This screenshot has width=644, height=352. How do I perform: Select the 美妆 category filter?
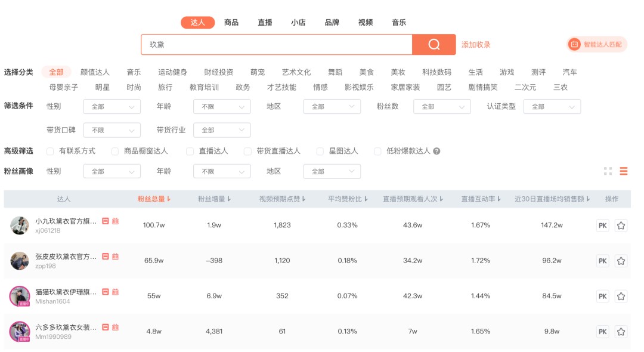(x=398, y=72)
